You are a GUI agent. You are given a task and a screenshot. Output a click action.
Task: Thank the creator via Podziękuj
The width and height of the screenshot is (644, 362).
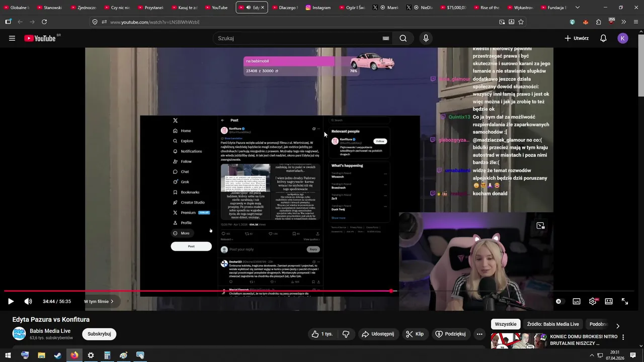pyautogui.click(x=450, y=334)
